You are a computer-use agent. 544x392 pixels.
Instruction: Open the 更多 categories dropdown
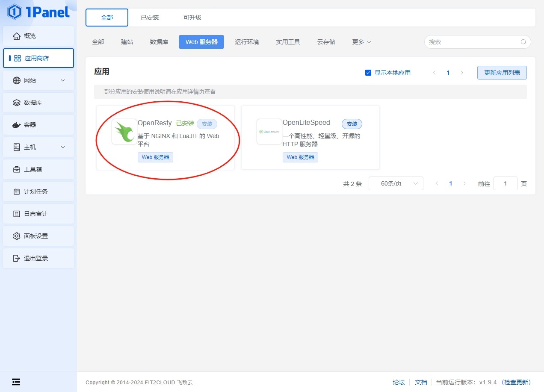tap(362, 42)
